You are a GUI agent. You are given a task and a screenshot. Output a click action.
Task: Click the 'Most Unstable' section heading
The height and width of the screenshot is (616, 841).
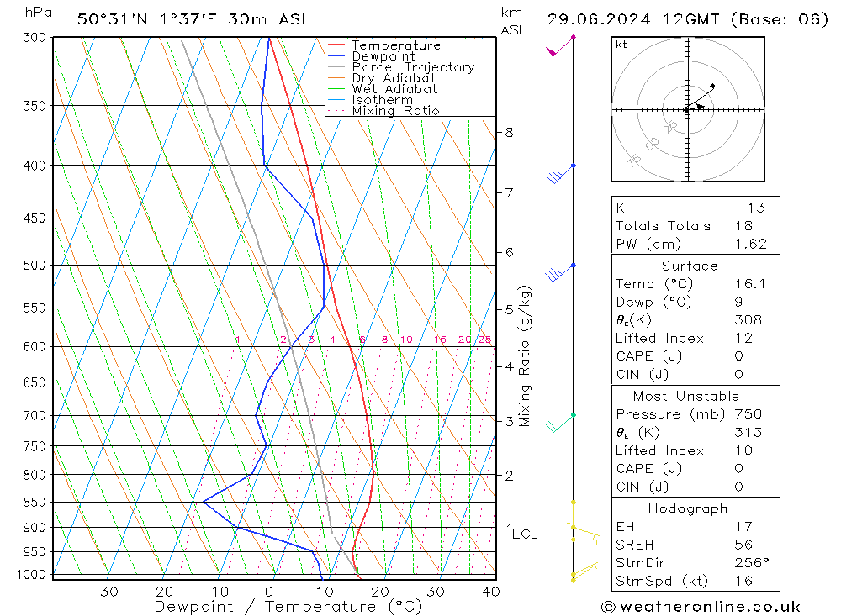tap(686, 396)
